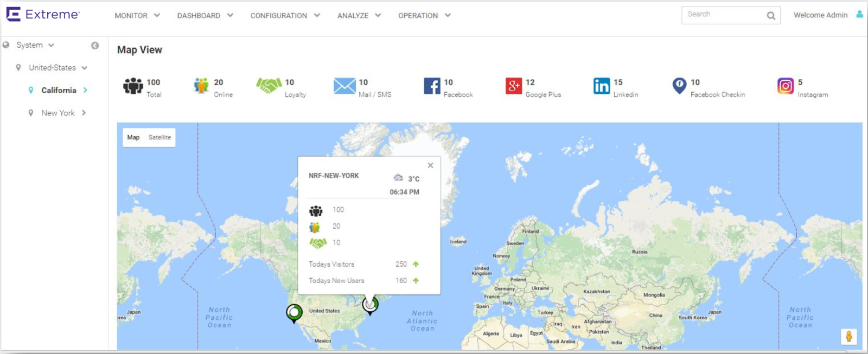Collapse the United-States tree node

tap(84, 68)
